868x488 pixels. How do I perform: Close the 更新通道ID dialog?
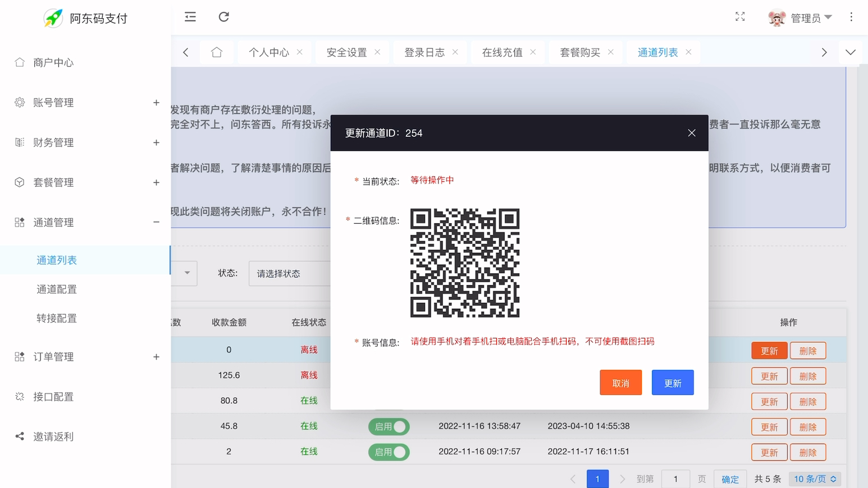click(x=692, y=133)
